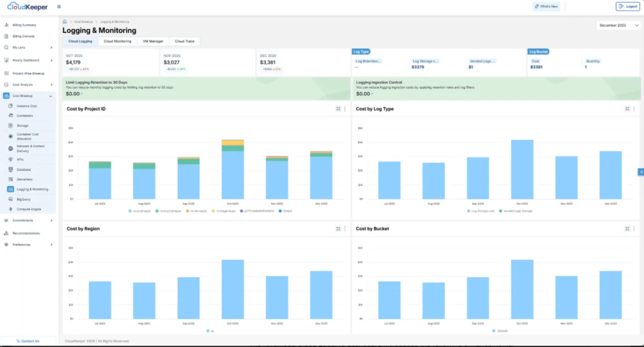Click the home breadcrumb icon

65,22
